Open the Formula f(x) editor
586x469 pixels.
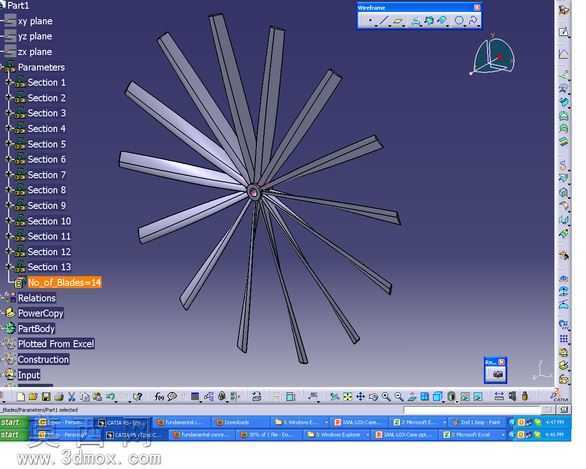click(x=159, y=396)
